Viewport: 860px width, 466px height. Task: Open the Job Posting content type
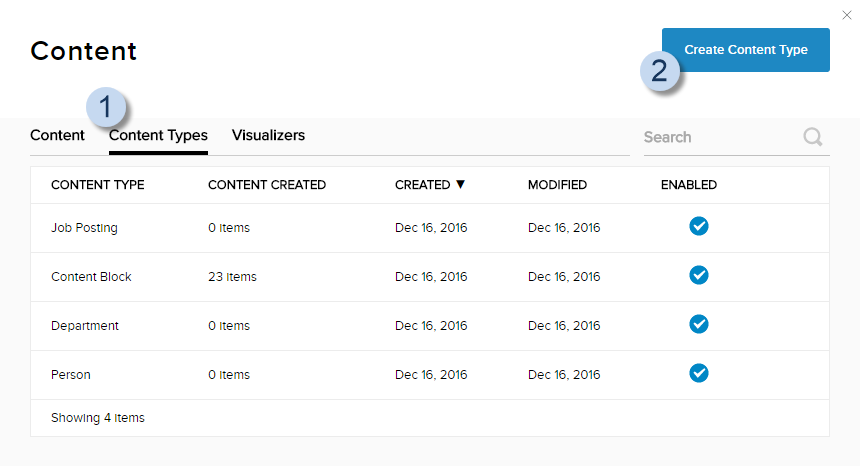84,228
